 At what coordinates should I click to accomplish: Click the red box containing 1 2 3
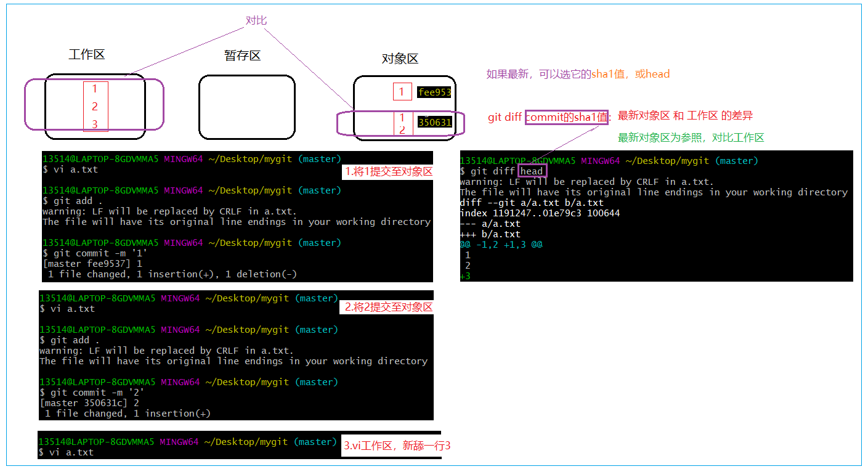pos(95,107)
